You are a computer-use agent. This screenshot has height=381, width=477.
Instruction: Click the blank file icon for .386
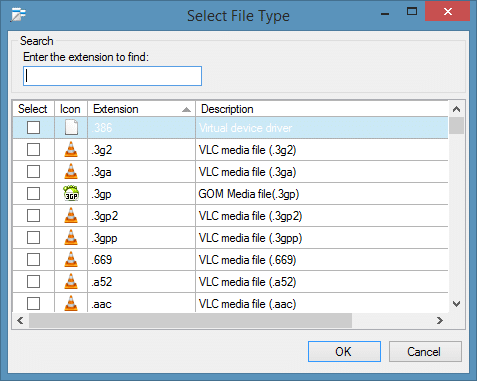click(71, 127)
